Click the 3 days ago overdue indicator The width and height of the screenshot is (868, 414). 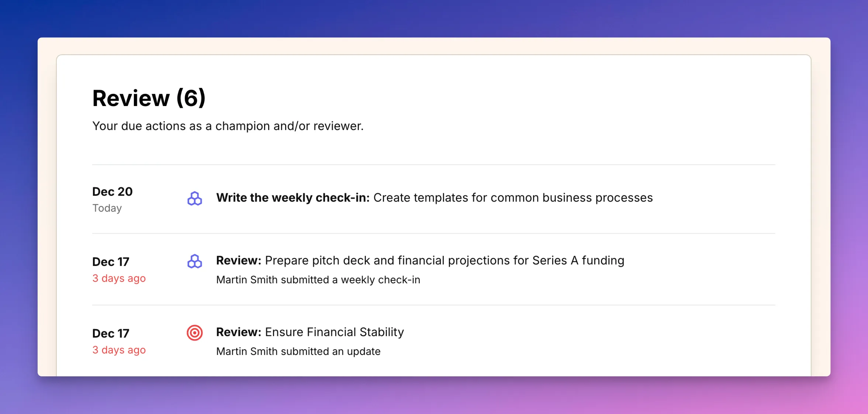point(119,278)
